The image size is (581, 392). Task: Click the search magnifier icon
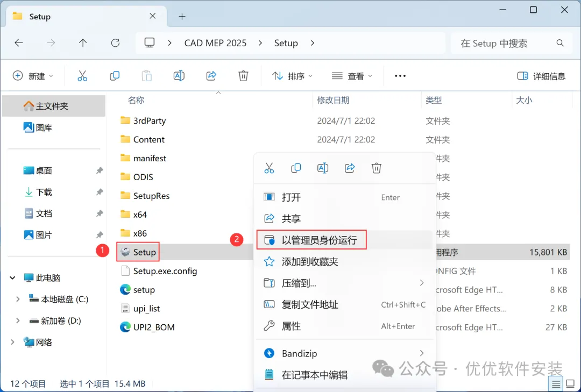pos(560,43)
